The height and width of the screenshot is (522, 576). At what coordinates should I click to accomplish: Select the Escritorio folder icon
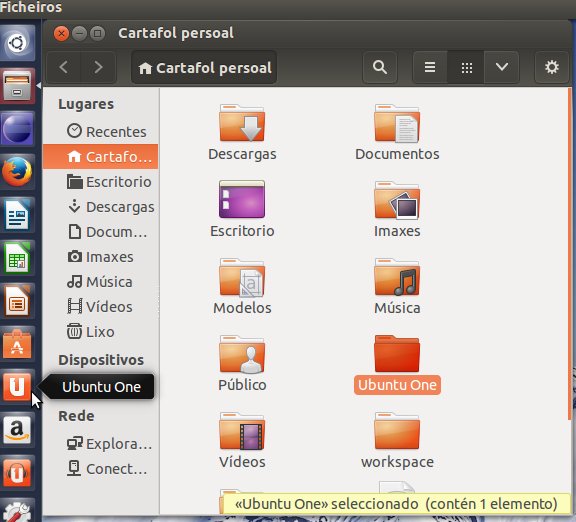[242, 199]
